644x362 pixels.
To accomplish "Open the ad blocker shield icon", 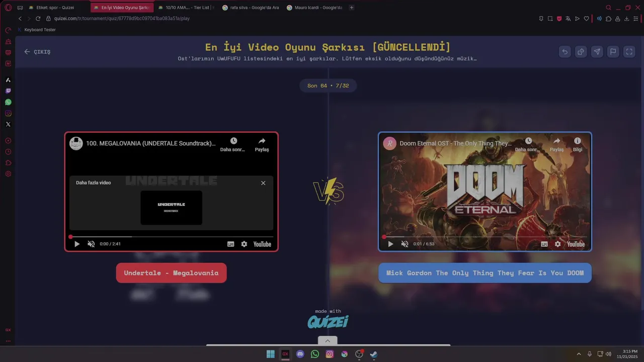I will coord(559,19).
